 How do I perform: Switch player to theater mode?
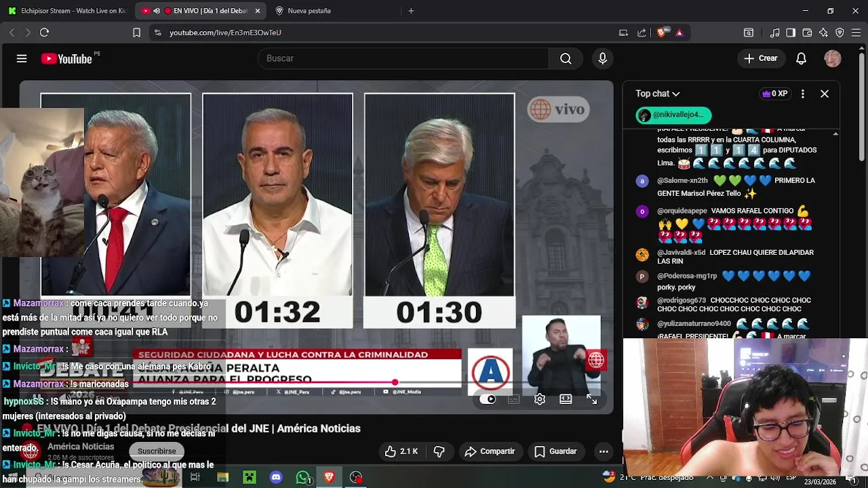pyautogui.click(x=566, y=399)
